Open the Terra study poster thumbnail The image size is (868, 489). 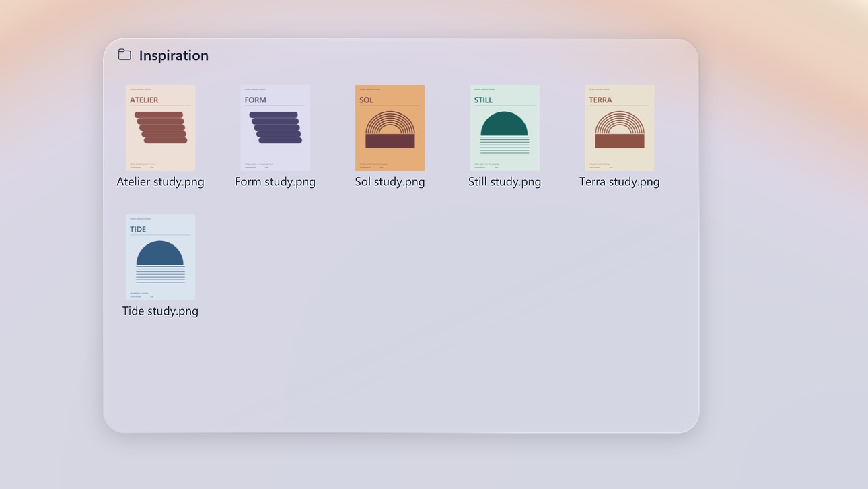point(620,128)
